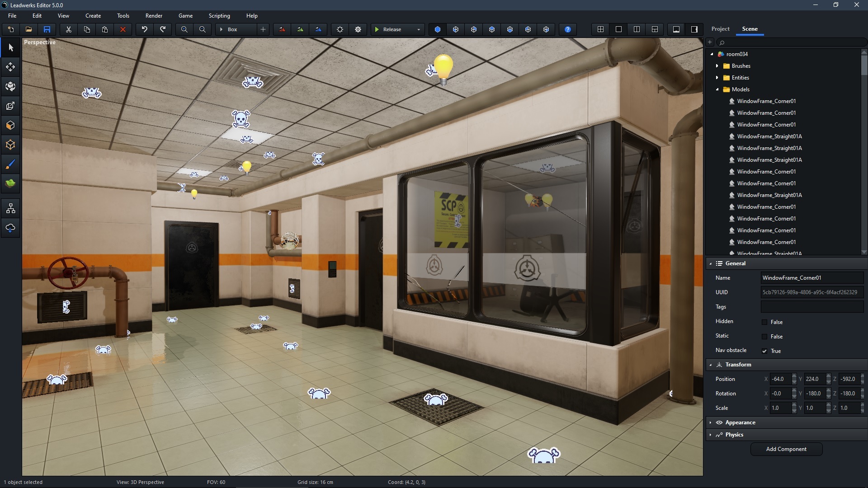
Task: Uncheck the Nav obstacle checkbox
Action: (764, 351)
